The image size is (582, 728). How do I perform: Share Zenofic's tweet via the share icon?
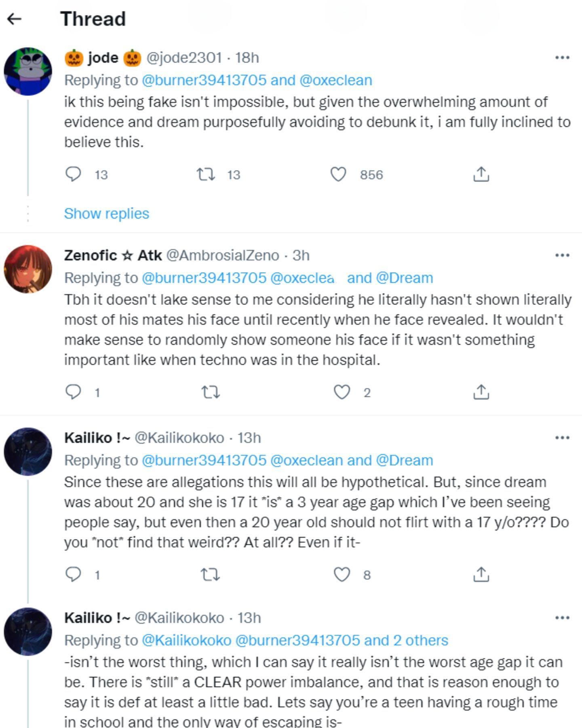coord(481,392)
